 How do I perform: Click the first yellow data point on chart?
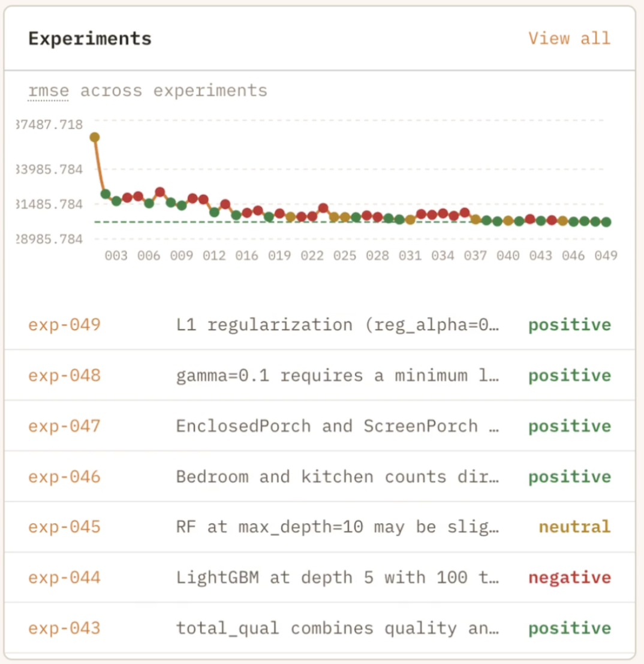pyautogui.click(x=95, y=137)
